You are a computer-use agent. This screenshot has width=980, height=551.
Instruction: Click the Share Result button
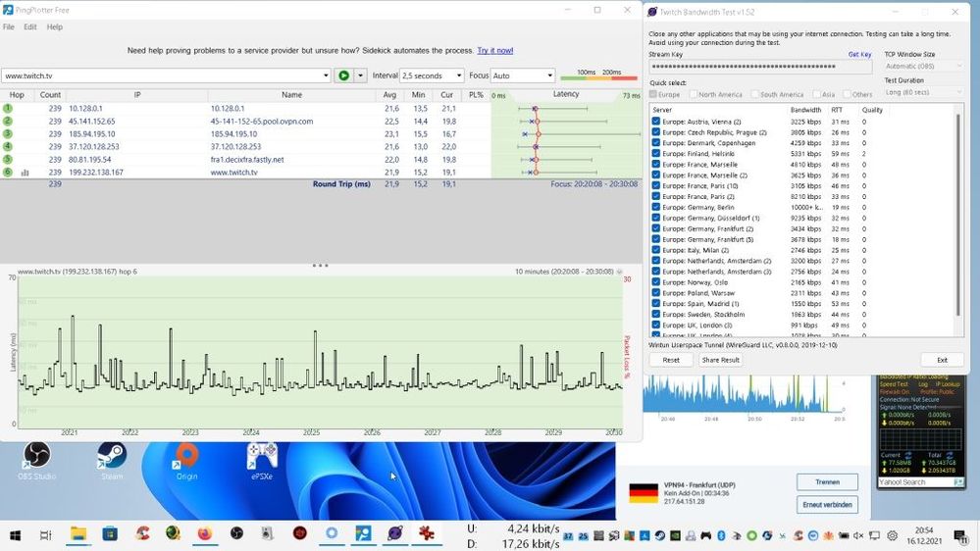[720, 360]
